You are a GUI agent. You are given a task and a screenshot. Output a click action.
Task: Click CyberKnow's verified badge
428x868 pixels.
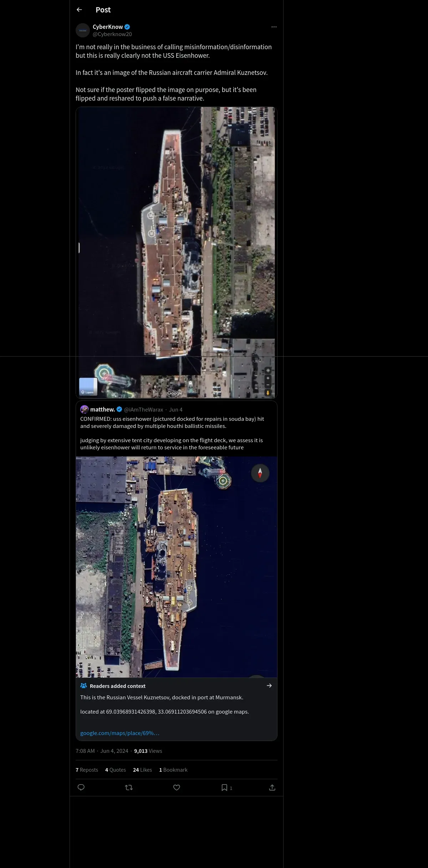[127, 27]
